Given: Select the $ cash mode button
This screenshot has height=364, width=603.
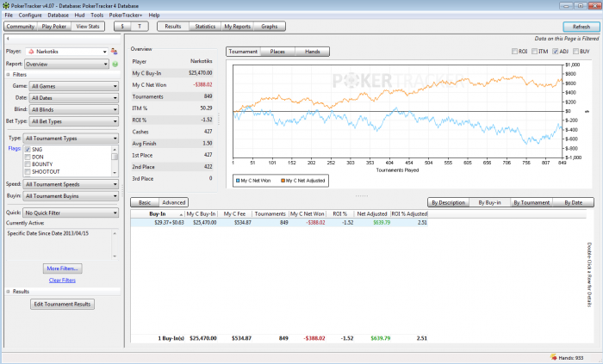Looking at the screenshot, I should 122,27.
